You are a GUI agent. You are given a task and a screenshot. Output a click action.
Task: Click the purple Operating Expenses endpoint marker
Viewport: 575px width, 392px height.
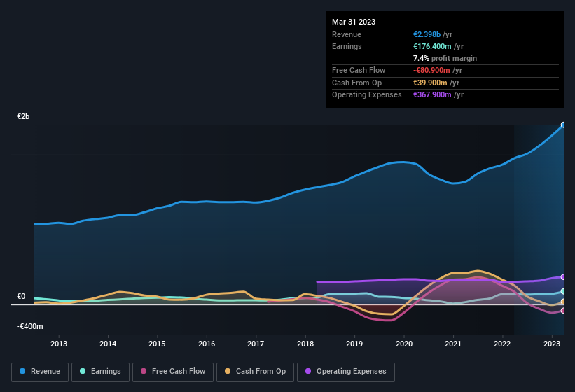[563, 277]
